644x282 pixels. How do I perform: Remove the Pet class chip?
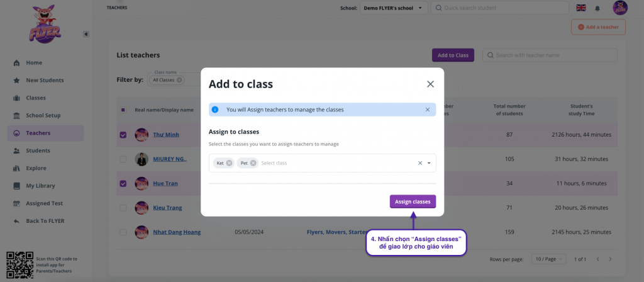click(x=253, y=163)
